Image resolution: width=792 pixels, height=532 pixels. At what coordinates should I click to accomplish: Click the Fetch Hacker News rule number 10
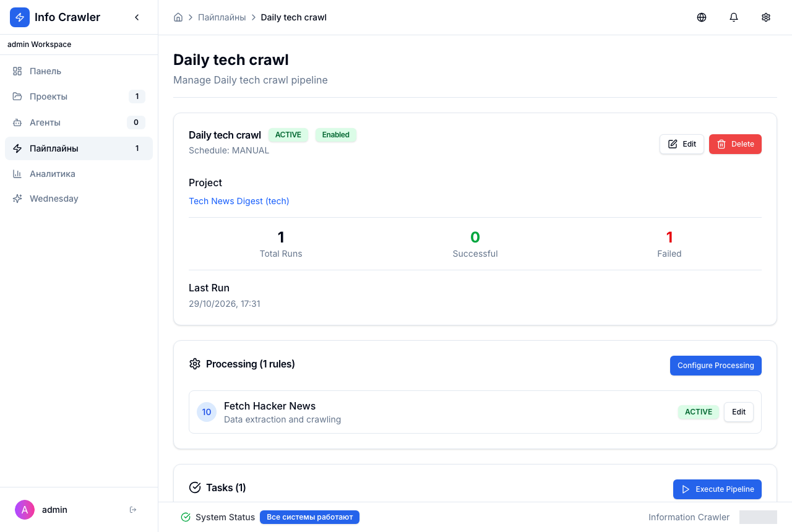(207, 412)
